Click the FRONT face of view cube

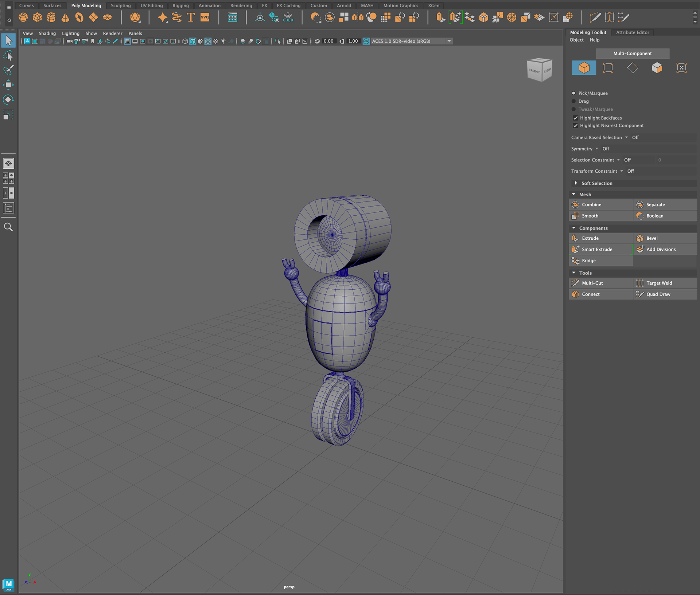click(x=534, y=71)
